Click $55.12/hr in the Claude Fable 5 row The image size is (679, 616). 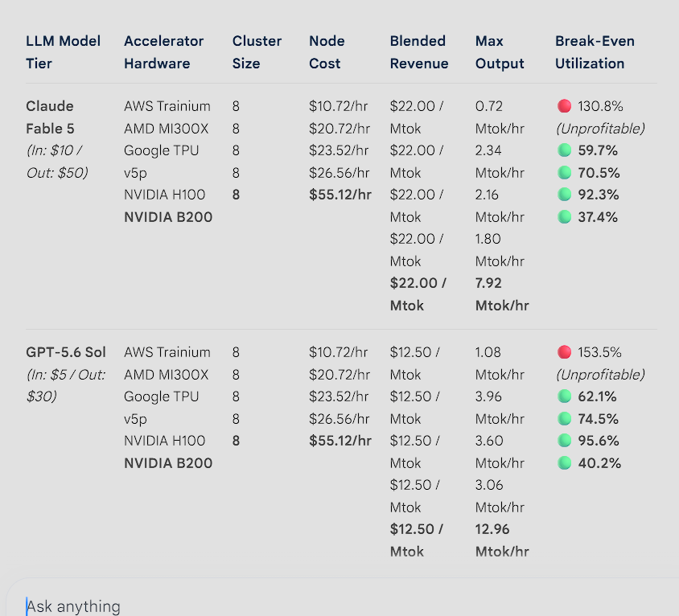(340, 195)
